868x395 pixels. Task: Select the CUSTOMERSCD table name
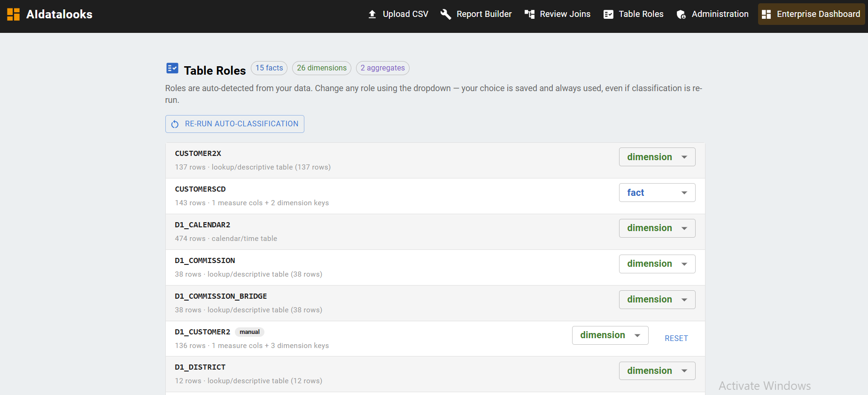[201, 189]
